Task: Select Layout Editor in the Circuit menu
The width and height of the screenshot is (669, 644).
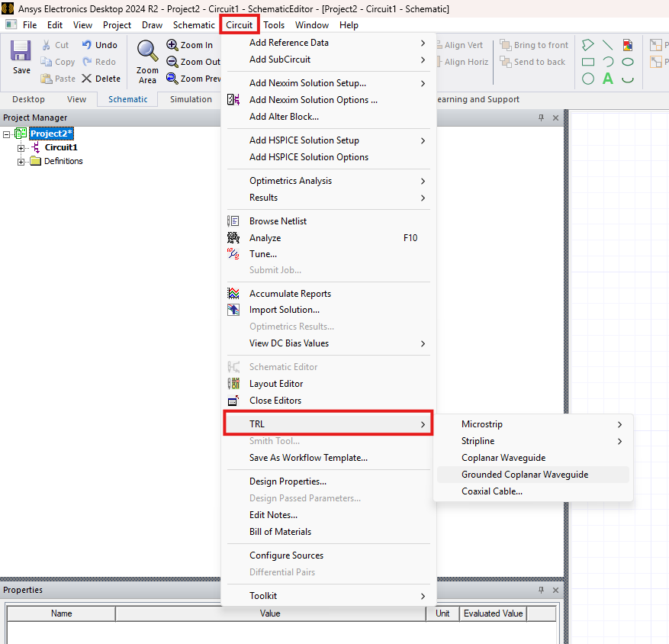Action: click(x=276, y=384)
